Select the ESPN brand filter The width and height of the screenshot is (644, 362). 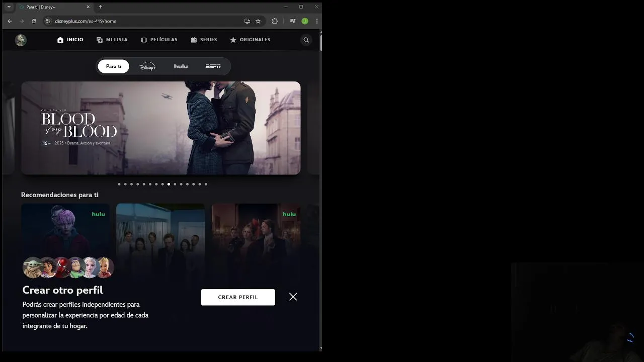pyautogui.click(x=213, y=66)
